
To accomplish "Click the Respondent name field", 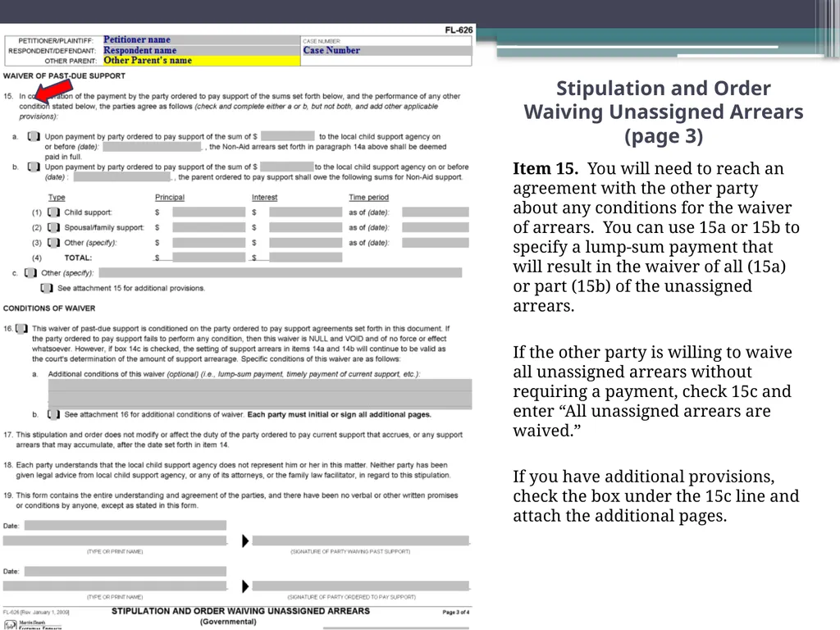I will point(201,50).
